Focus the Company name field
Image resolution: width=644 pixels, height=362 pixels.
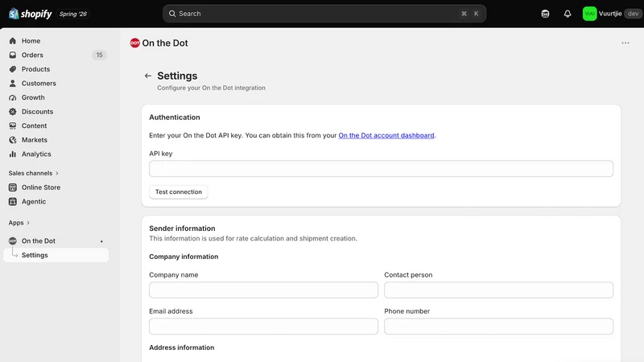(263, 290)
